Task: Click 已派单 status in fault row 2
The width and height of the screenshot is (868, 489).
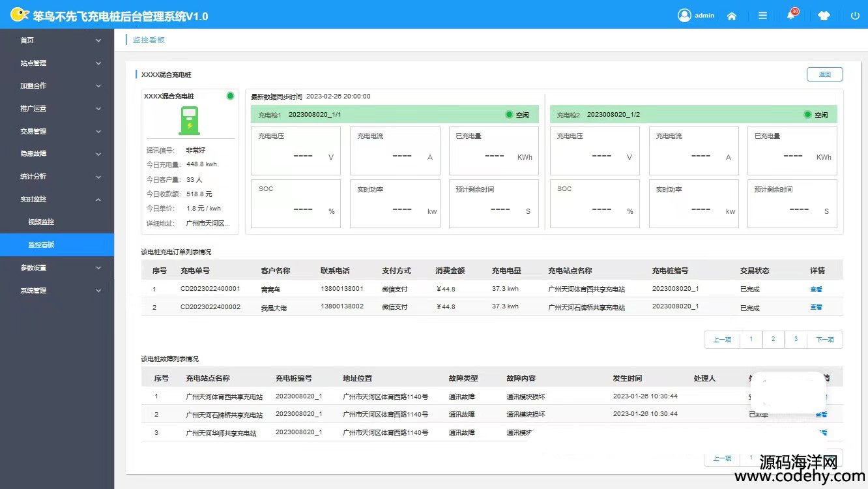Action: point(759,415)
